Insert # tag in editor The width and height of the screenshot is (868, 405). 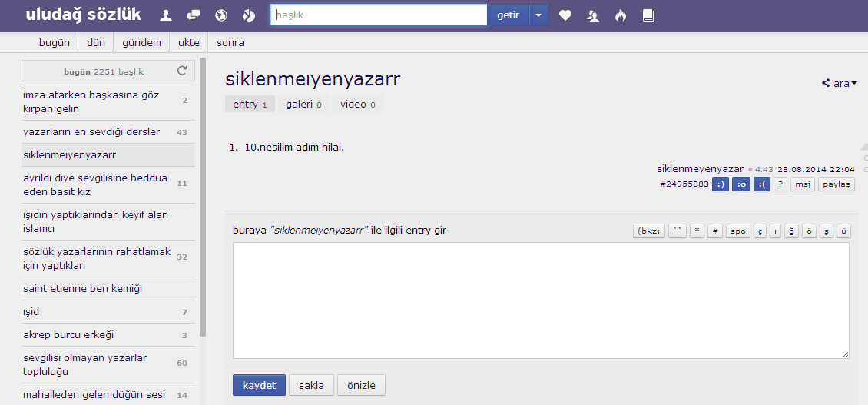click(715, 231)
